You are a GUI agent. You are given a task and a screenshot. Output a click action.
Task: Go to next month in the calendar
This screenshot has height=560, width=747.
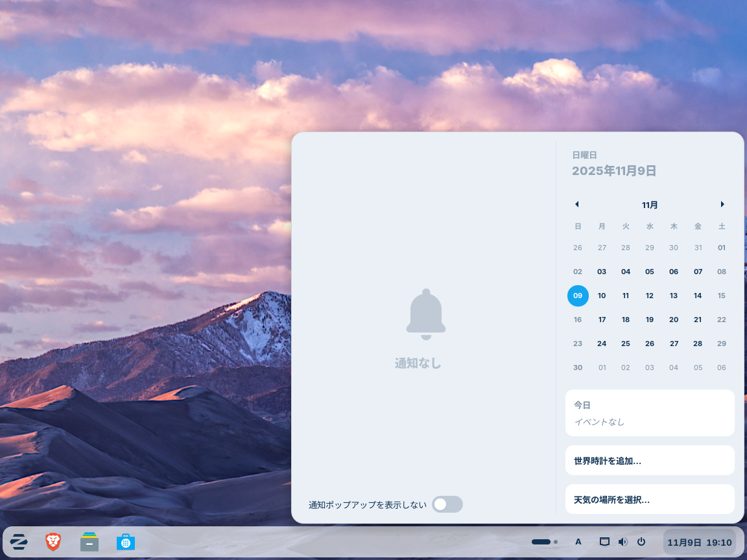click(722, 204)
